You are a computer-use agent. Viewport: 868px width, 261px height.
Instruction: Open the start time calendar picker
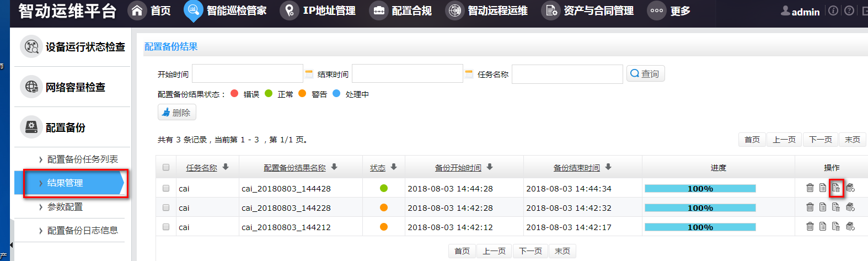pos(309,74)
